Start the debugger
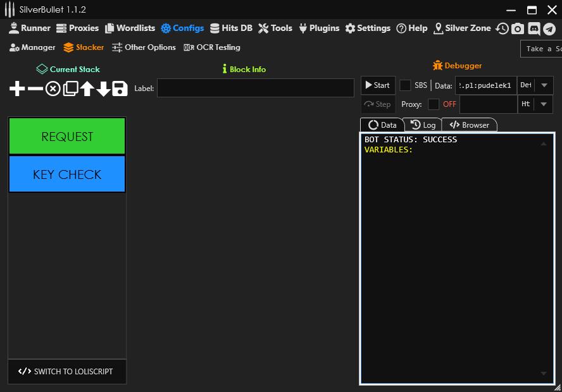Screen dimensions: 562x392 [378, 85]
